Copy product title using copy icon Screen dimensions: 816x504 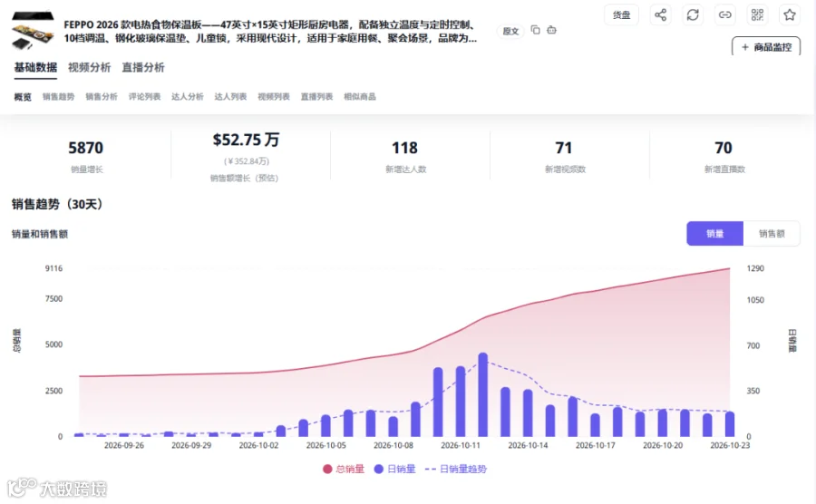click(535, 30)
